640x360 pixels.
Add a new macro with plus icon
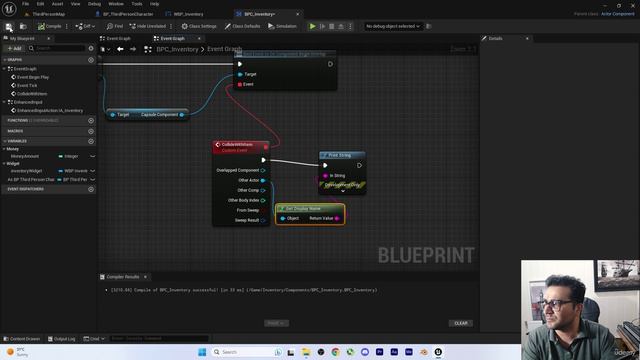pos(91,131)
